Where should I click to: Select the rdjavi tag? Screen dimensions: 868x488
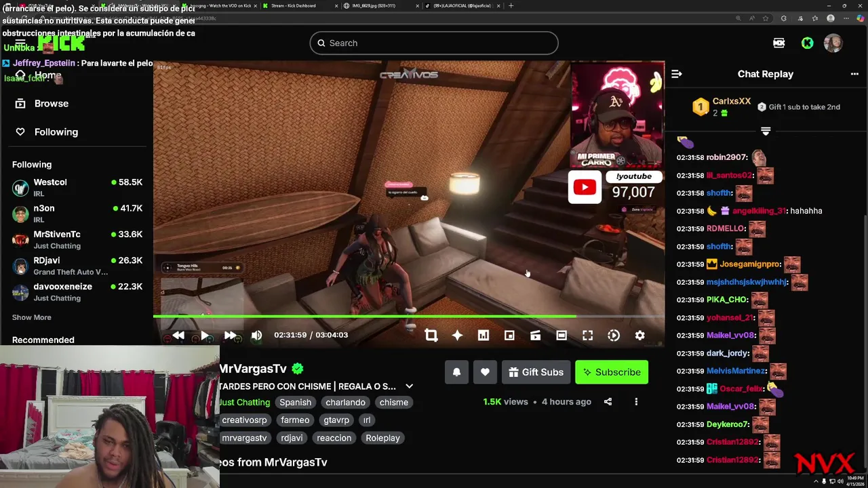(292, 438)
